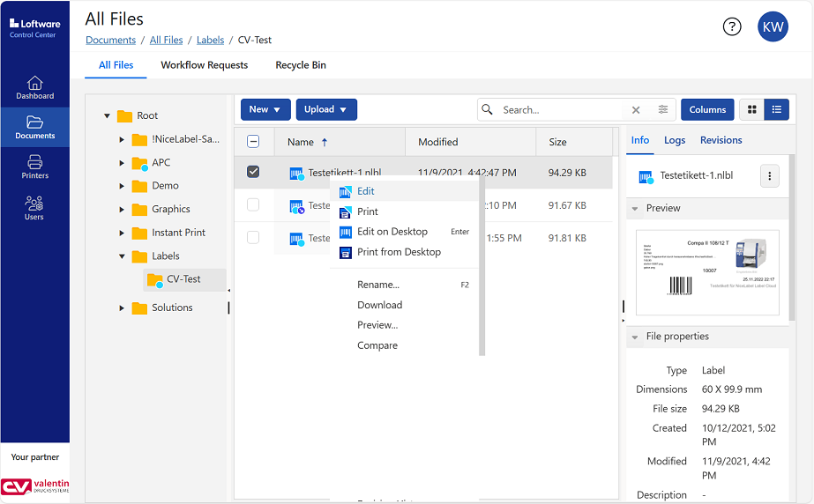Click the help question mark icon
Screen dimensions: 814x504
pos(732,26)
